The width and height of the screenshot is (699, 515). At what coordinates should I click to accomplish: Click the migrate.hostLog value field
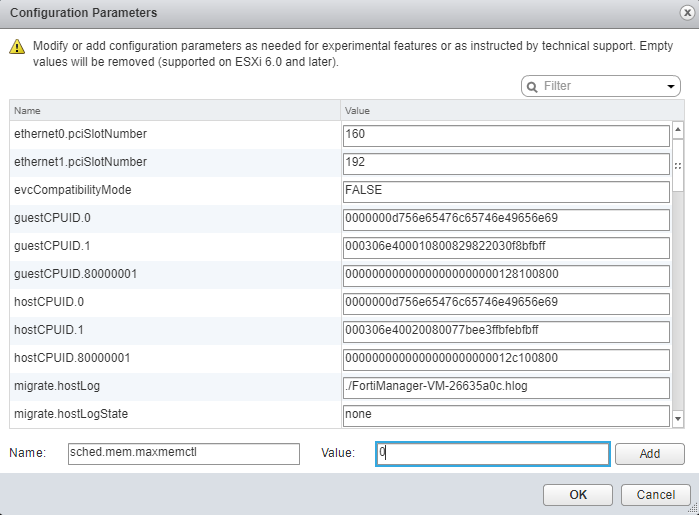click(505, 386)
